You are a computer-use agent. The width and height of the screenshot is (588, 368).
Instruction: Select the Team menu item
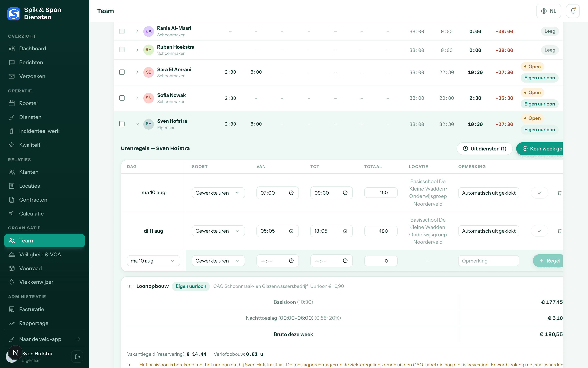coord(45,240)
